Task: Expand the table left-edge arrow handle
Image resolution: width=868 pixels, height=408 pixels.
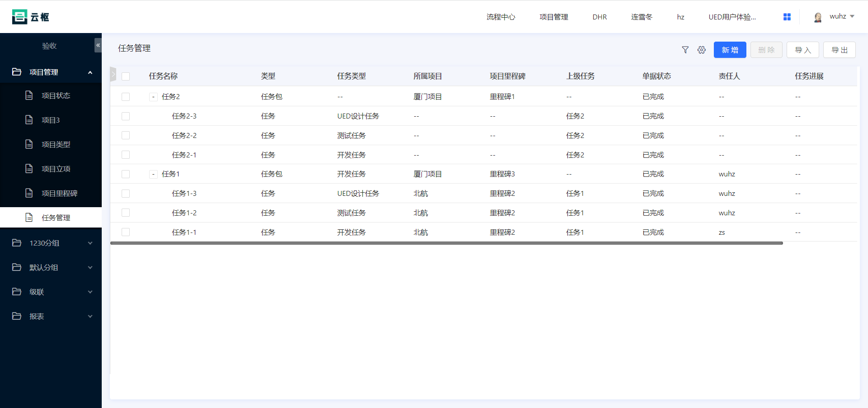Action: click(113, 74)
